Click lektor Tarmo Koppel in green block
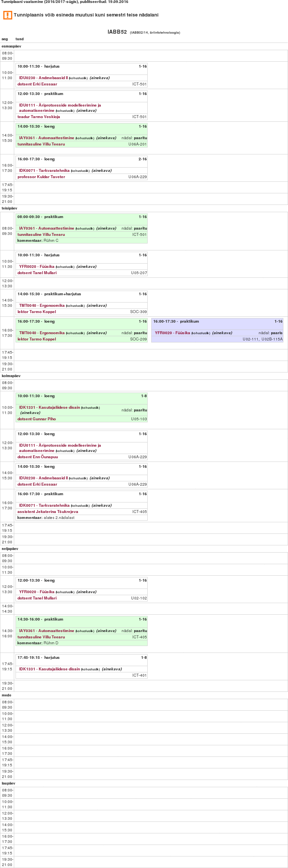 (36, 339)
